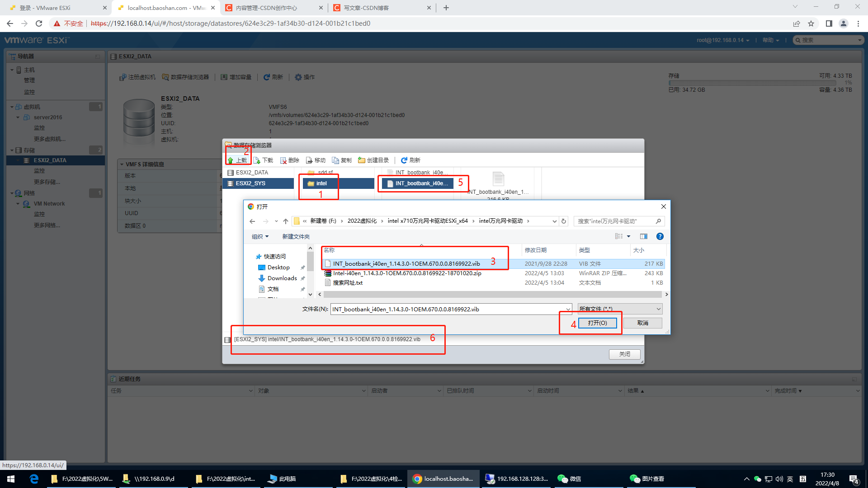Screen dimensions: 868x488
Task: Click the delete icon in datastore browser
Action: click(x=283, y=160)
